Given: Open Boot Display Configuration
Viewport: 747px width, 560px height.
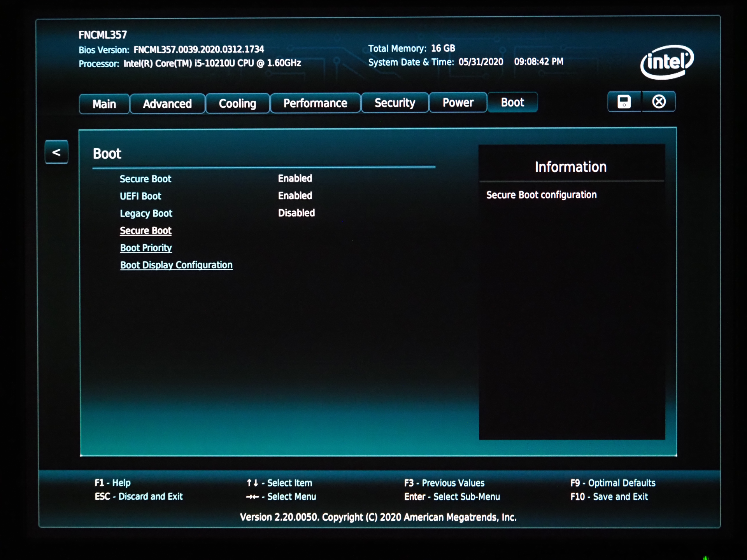Looking at the screenshot, I should 176,265.
